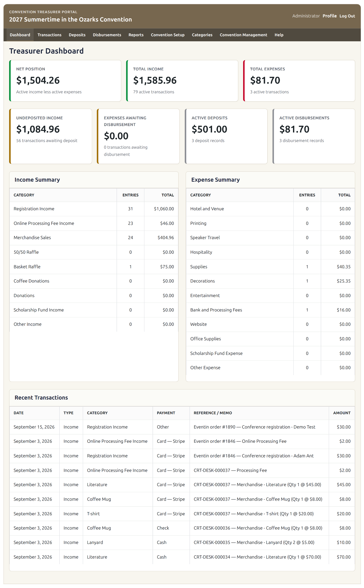Click the 50/50 Raffle category

(x=26, y=252)
